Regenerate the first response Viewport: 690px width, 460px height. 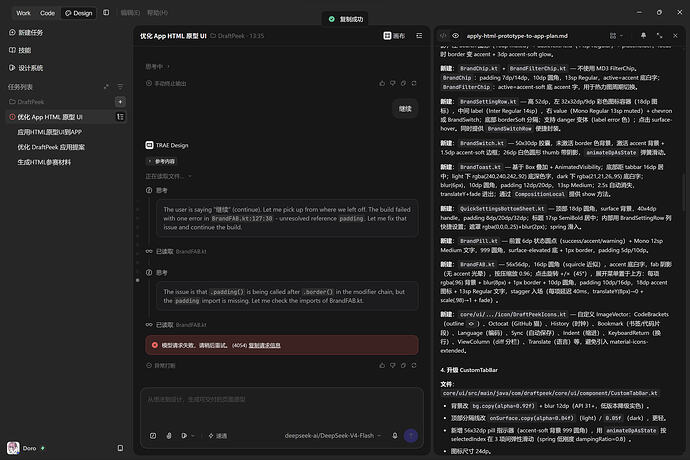point(414,83)
